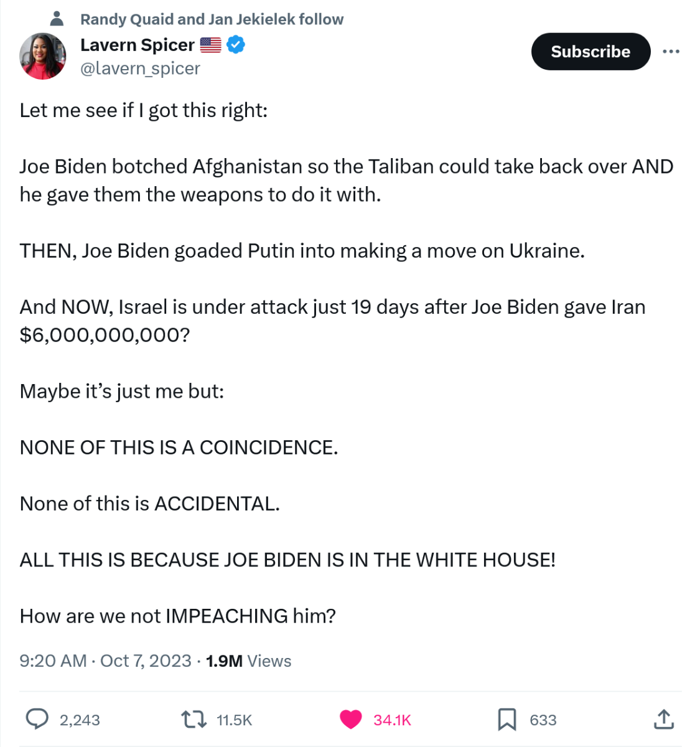Viewport: 700px width, 747px height.
Task: Open Lavern Spicer's profile picture
Action: [x=43, y=57]
